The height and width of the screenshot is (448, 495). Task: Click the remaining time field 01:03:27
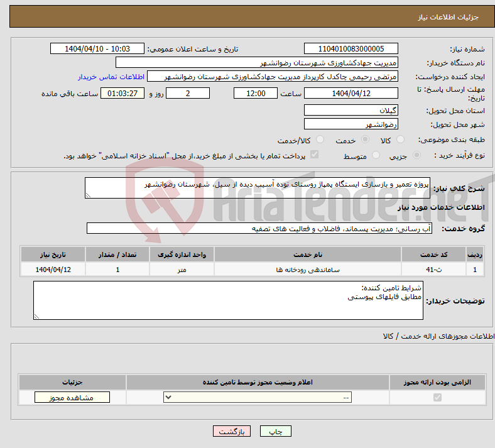[x=122, y=93]
